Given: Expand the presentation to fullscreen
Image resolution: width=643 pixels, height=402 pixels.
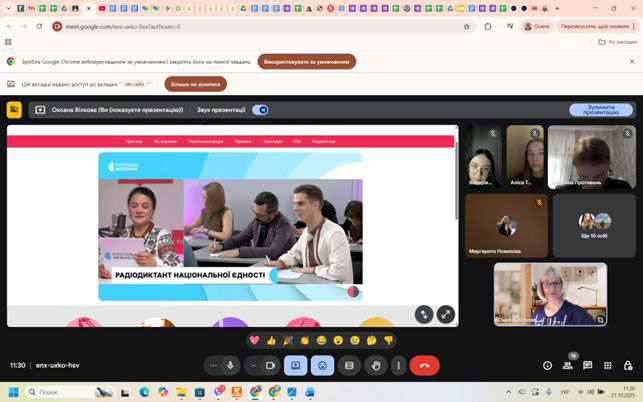Looking at the screenshot, I should [x=446, y=314].
